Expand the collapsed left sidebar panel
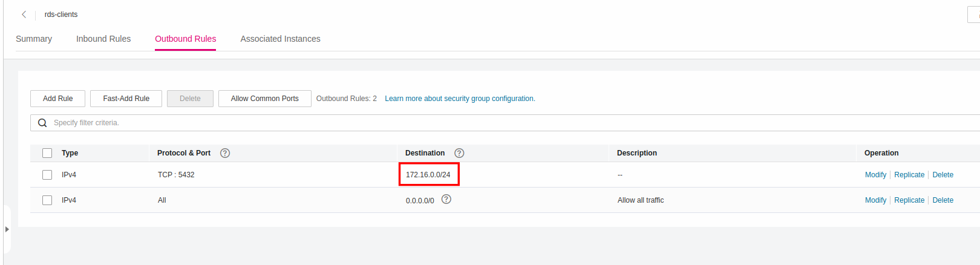Viewport: 980px width, 265px height. coord(7,229)
